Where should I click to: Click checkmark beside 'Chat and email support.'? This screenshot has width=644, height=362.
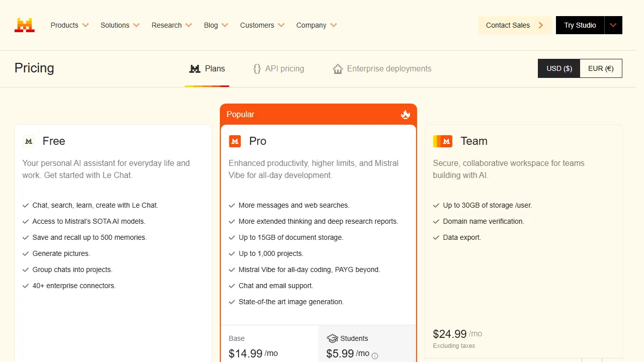click(x=232, y=286)
